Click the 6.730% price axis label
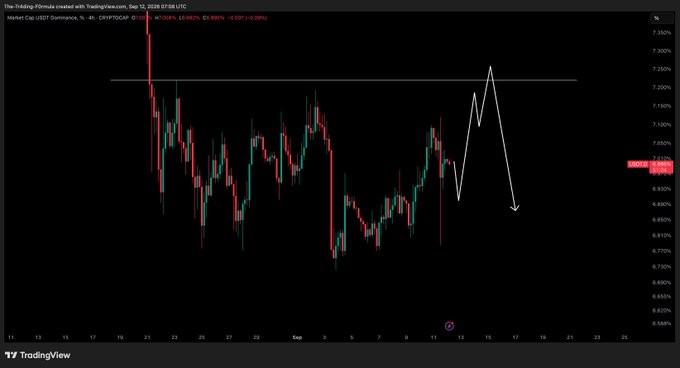 (x=661, y=267)
